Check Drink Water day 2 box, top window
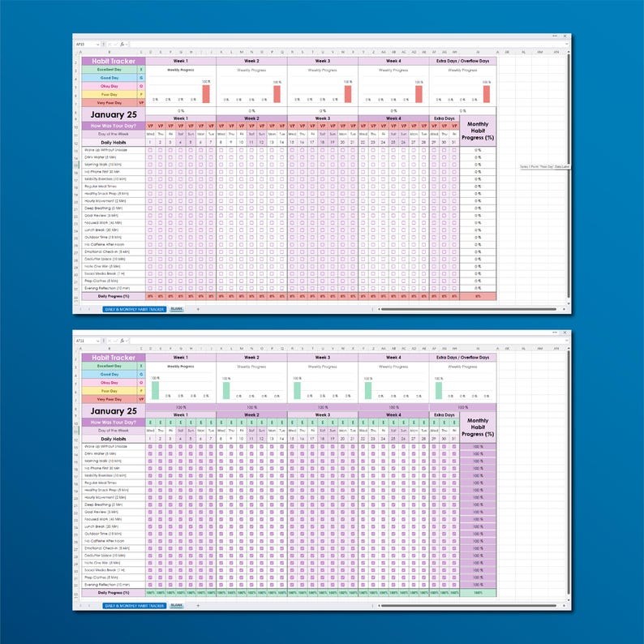Image resolution: width=644 pixels, height=644 pixels. 160,157
